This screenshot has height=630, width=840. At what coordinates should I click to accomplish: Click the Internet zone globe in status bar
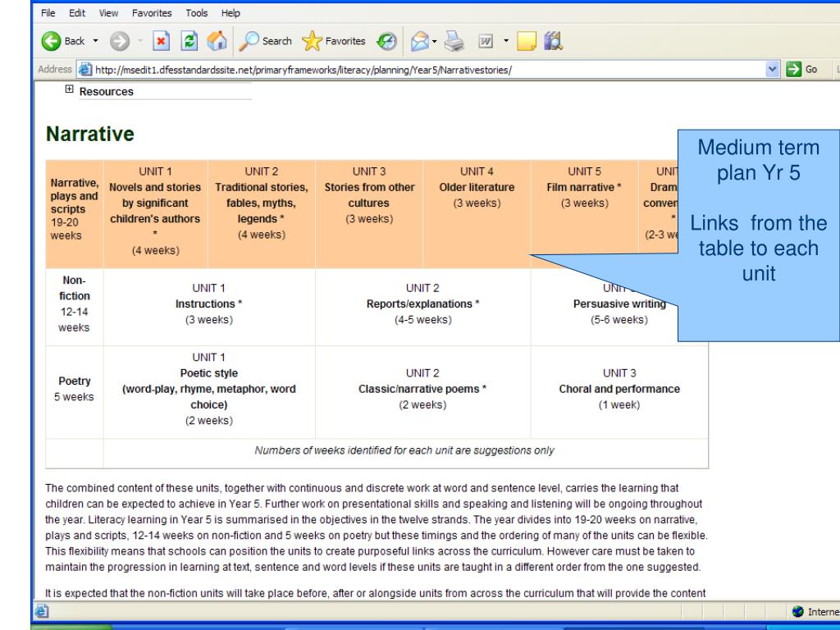[x=798, y=611]
